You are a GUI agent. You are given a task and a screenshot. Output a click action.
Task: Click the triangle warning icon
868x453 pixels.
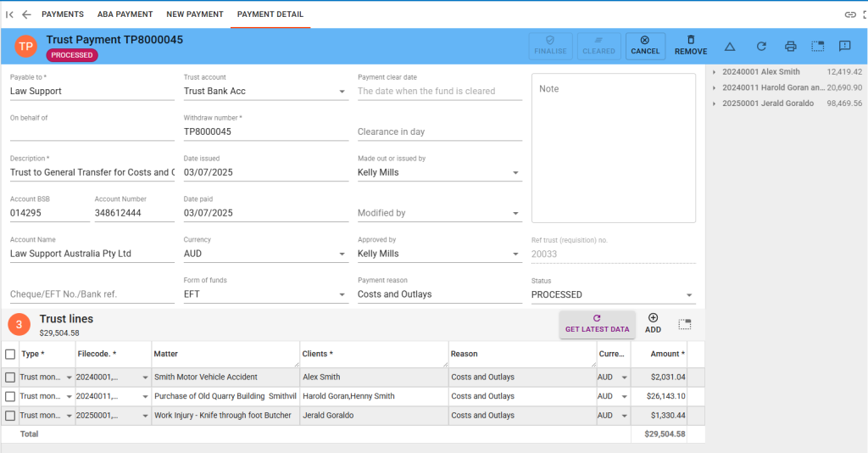[x=730, y=47]
